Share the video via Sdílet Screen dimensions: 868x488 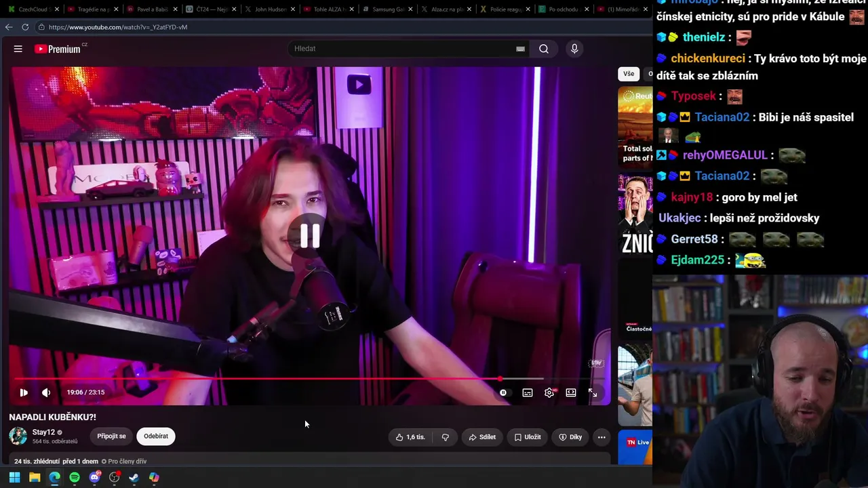482,437
